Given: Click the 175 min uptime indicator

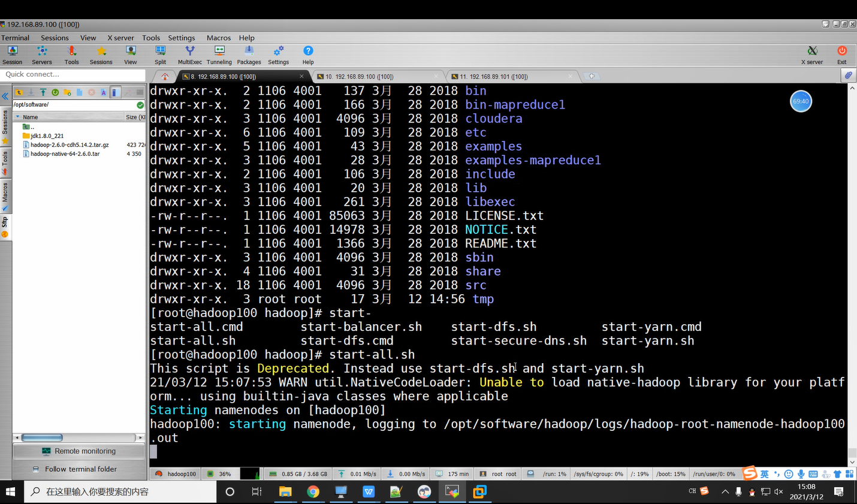Looking at the screenshot, I should [452, 473].
